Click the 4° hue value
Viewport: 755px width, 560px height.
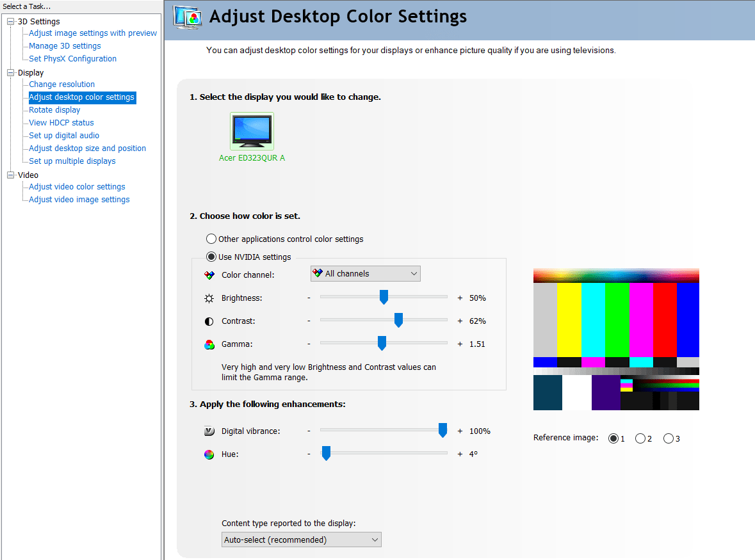tap(473, 454)
